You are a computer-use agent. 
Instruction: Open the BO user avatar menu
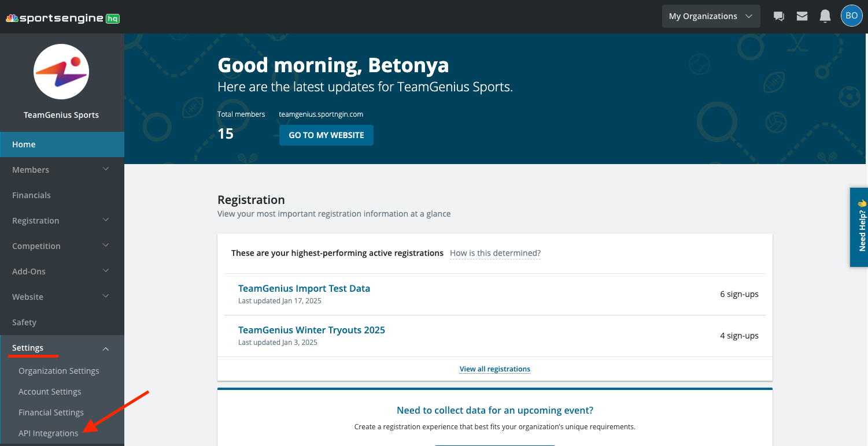[852, 16]
